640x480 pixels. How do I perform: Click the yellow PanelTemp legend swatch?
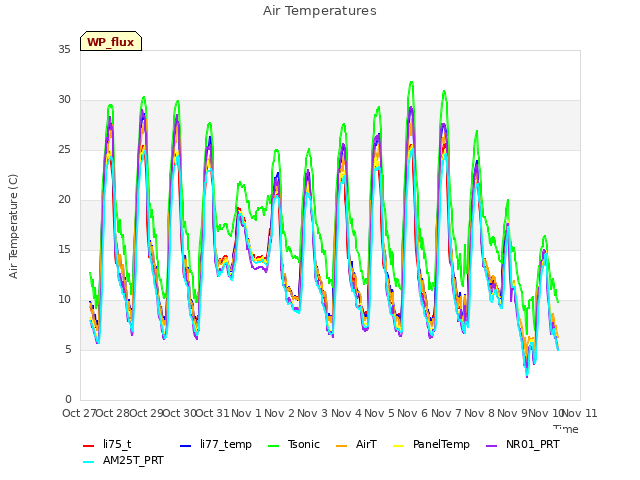point(398,446)
